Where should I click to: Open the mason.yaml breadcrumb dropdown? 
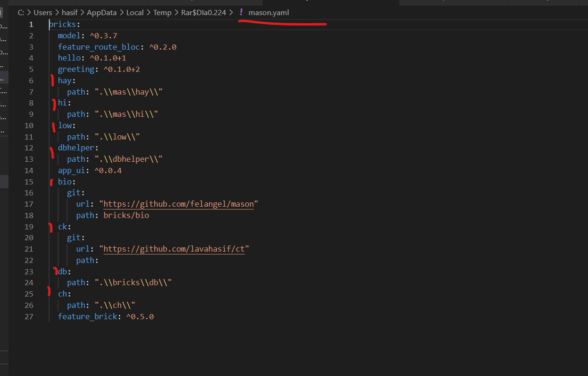[x=268, y=12]
